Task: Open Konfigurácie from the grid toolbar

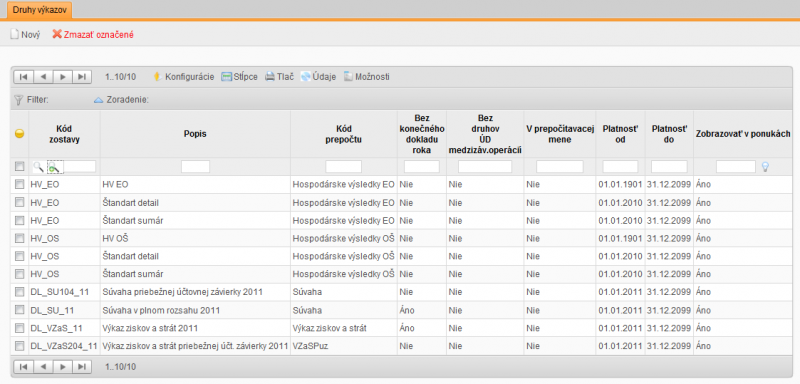Action: coord(184,77)
